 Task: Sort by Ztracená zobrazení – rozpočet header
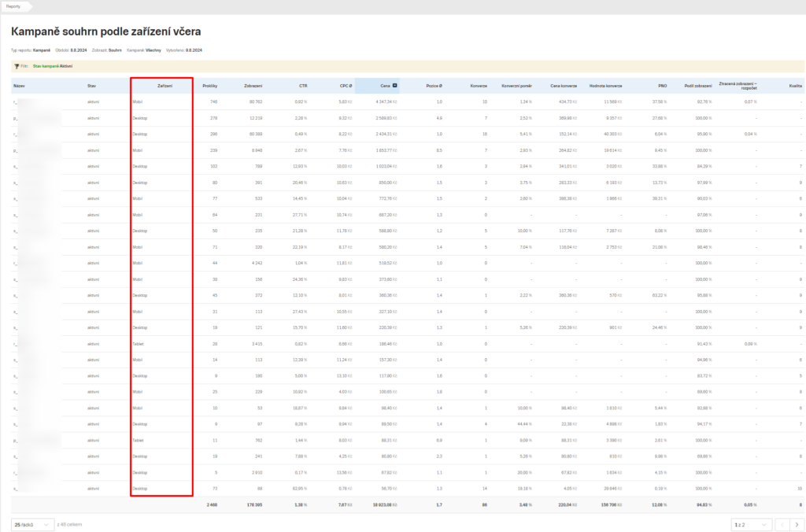coord(738,86)
